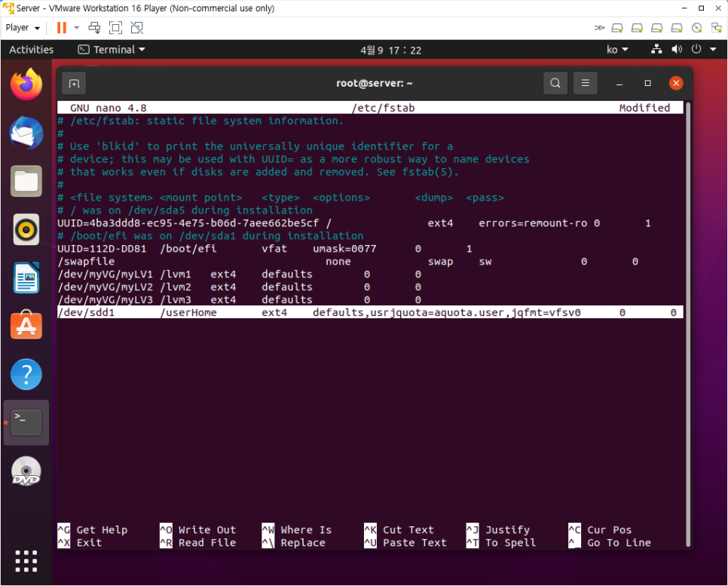The height and width of the screenshot is (586, 728).
Task: Enter VMware full screen mode
Action: pos(115,28)
